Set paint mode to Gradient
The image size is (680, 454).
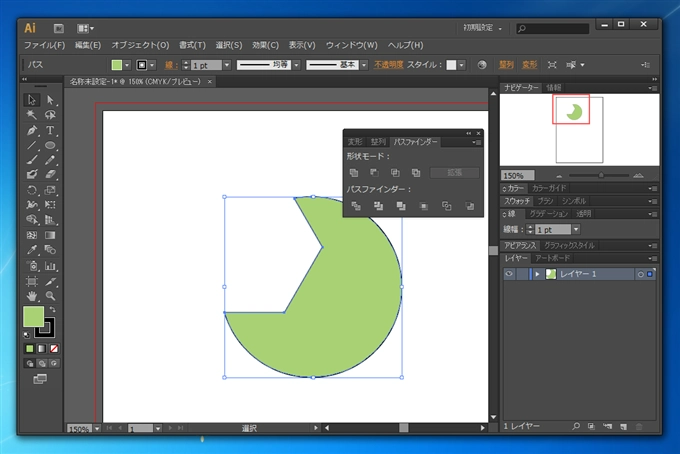(42, 349)
